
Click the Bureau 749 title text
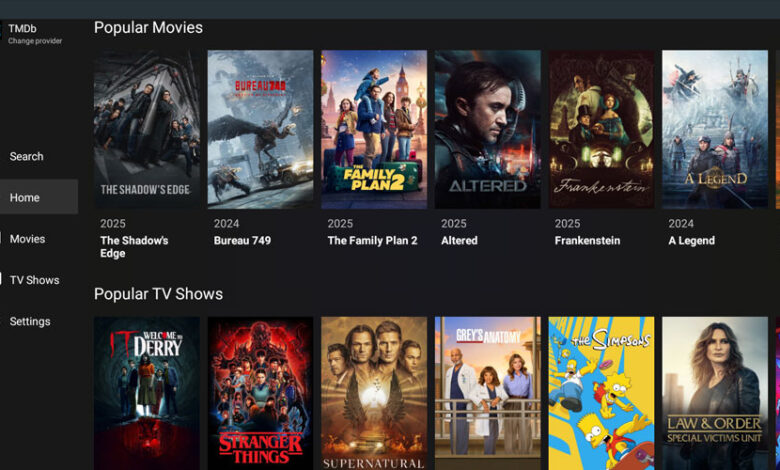coord(242,241)
